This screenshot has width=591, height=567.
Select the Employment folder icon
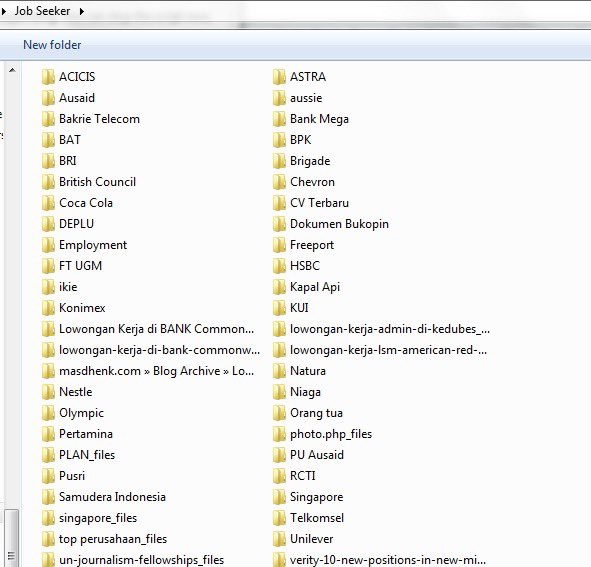pos(48,245)
